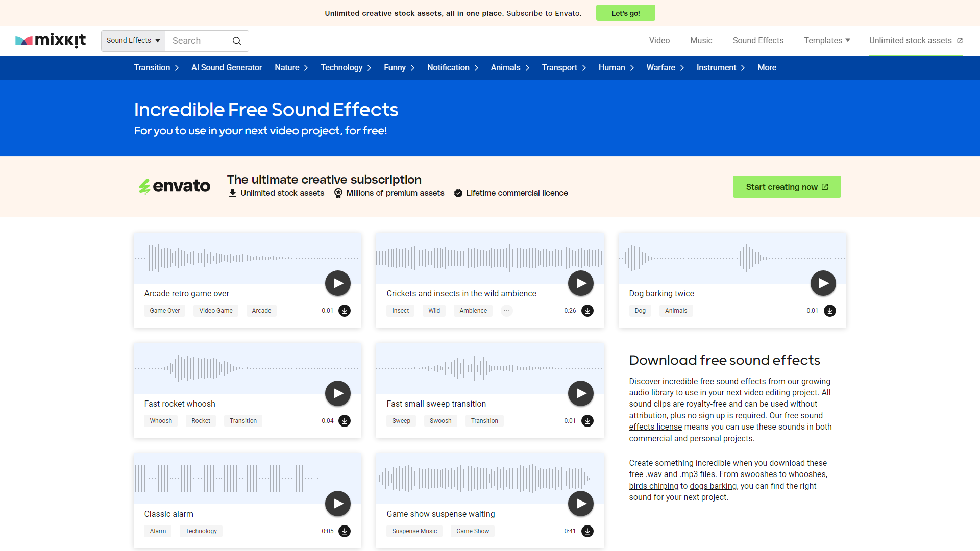Viewport: 980px width, 551px height.
Task: Expand the Templates menu in top navigation
Action: [x=827, y=40]
